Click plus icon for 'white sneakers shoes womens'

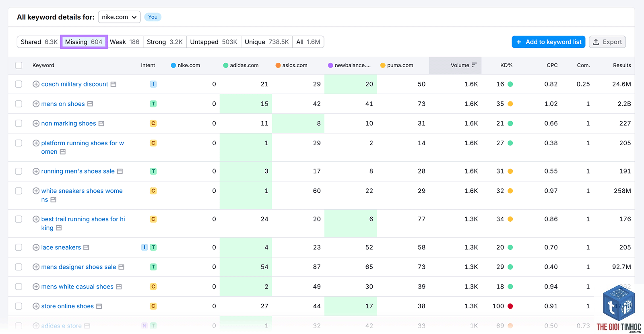coord(36,191)
